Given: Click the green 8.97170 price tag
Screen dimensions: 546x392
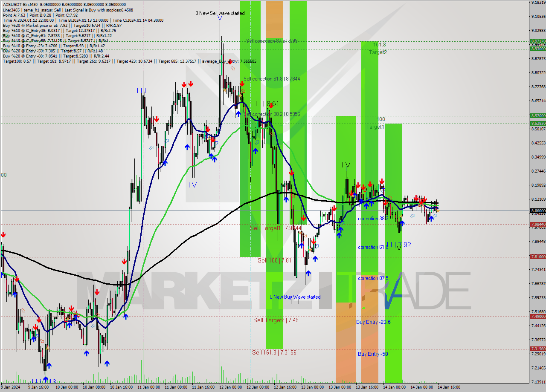Looking at the screenshot, I should [x=537, y=41].
